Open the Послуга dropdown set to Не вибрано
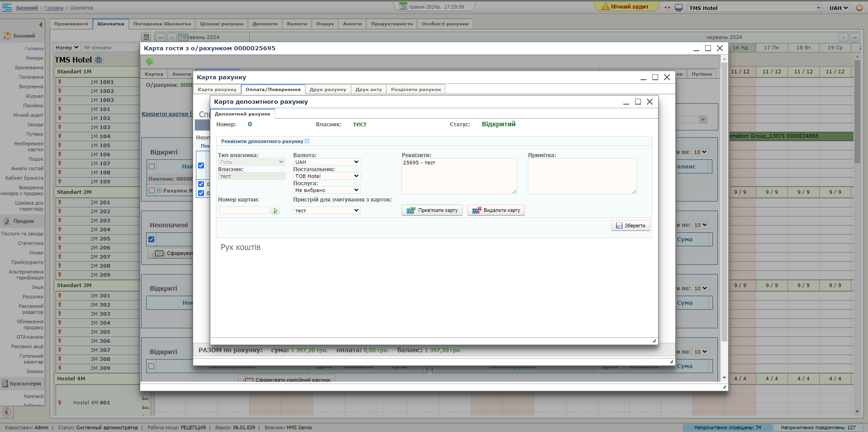The width and height of the screenshot is (868, 432). [x=327, y=190]
